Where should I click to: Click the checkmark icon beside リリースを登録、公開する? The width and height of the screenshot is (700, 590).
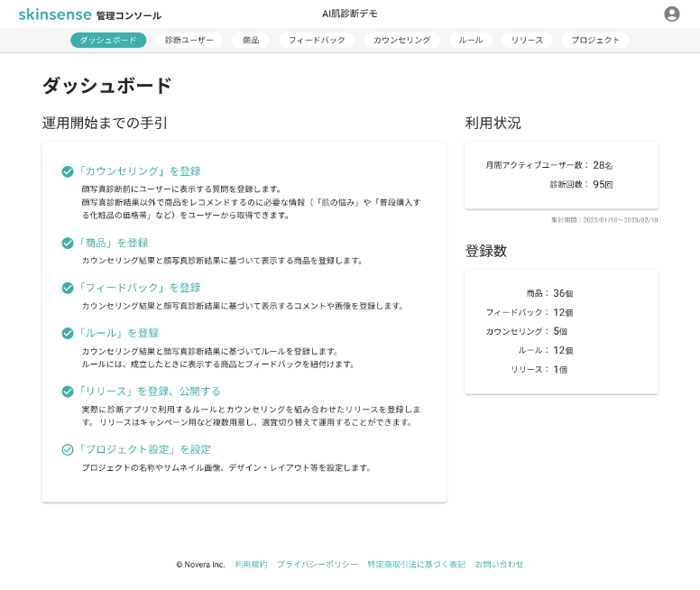coord(68,392)
